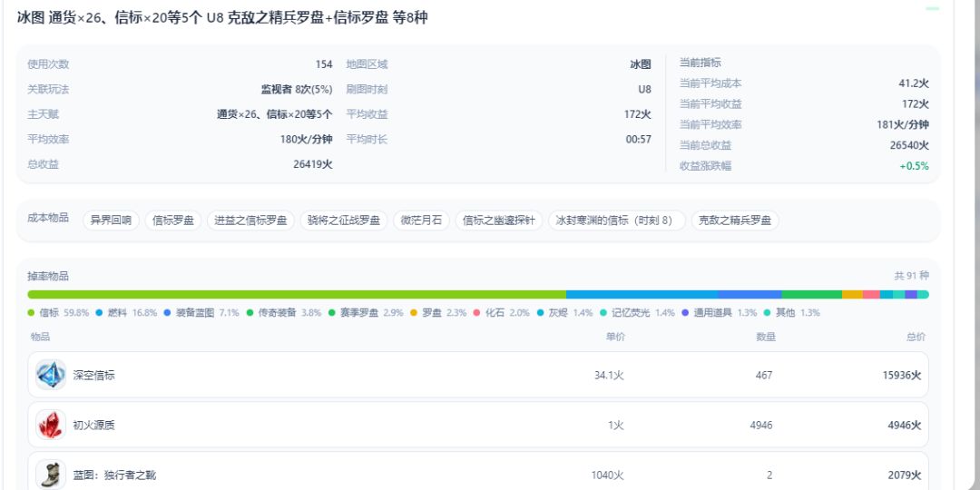Click the 467 quantity value
980x490 pixels.
tap(764, 376)
